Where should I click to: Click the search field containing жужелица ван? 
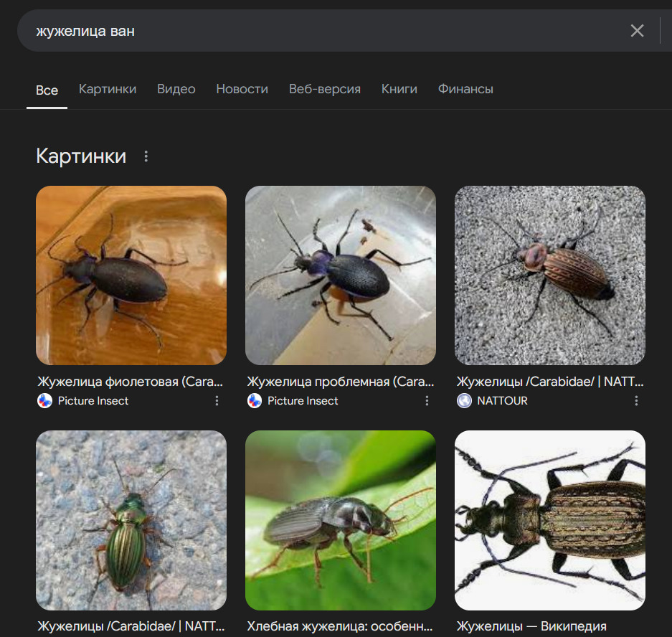coord(323,31)
